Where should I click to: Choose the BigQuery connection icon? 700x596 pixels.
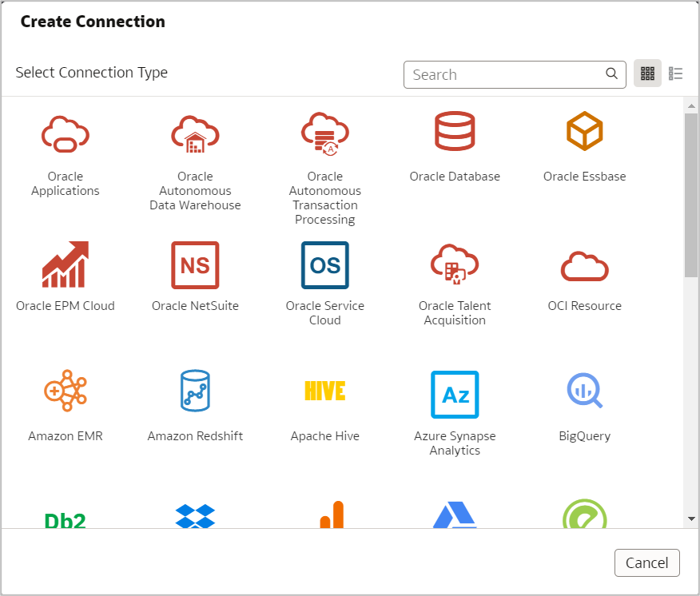(x=584, y=391)
